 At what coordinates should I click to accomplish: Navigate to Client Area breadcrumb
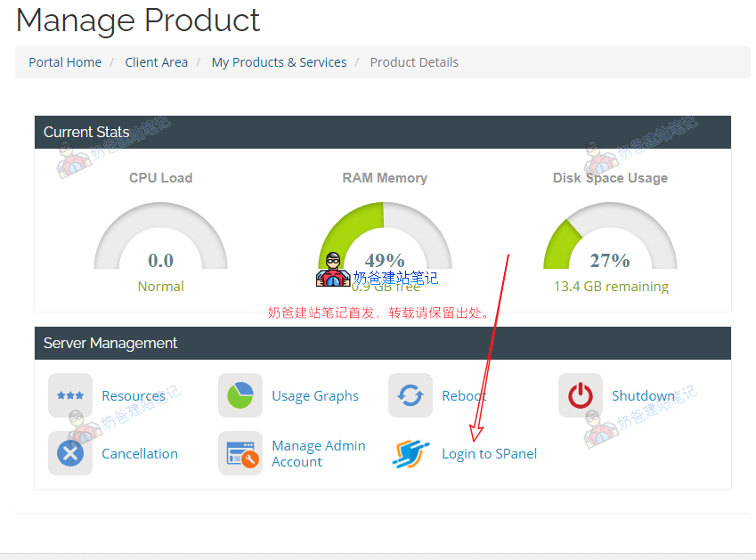(157, 62)
